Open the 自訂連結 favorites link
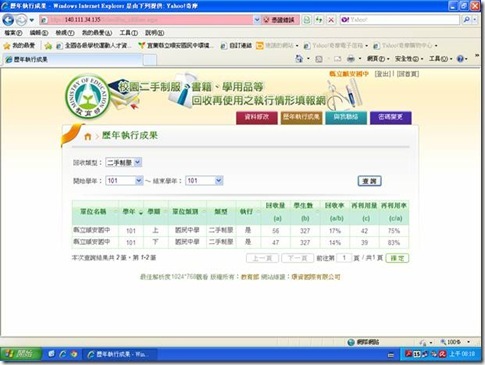Image resolution: width=485 pixels, height=365 pixels. 236,46
